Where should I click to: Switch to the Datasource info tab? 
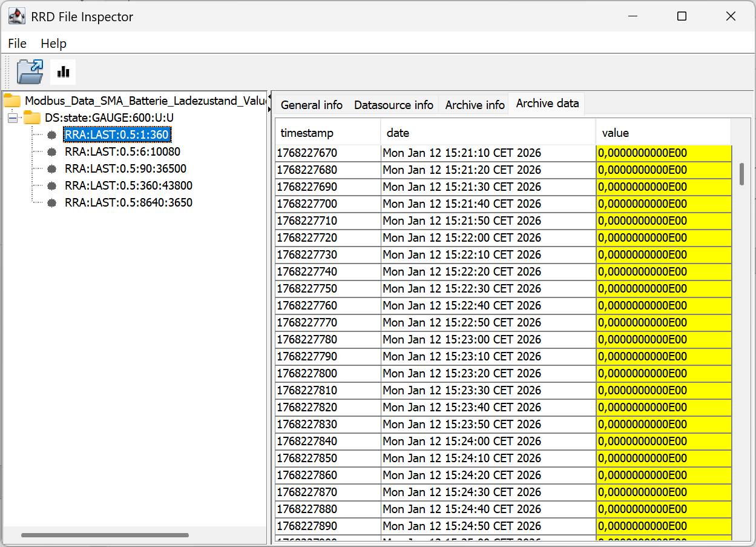(393, 105)
